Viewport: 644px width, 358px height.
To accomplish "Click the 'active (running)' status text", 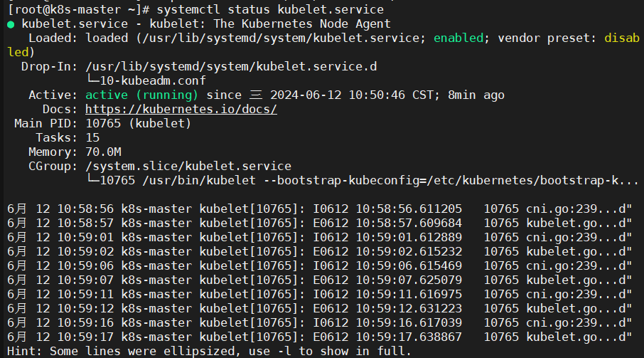I will pos(141,95).
